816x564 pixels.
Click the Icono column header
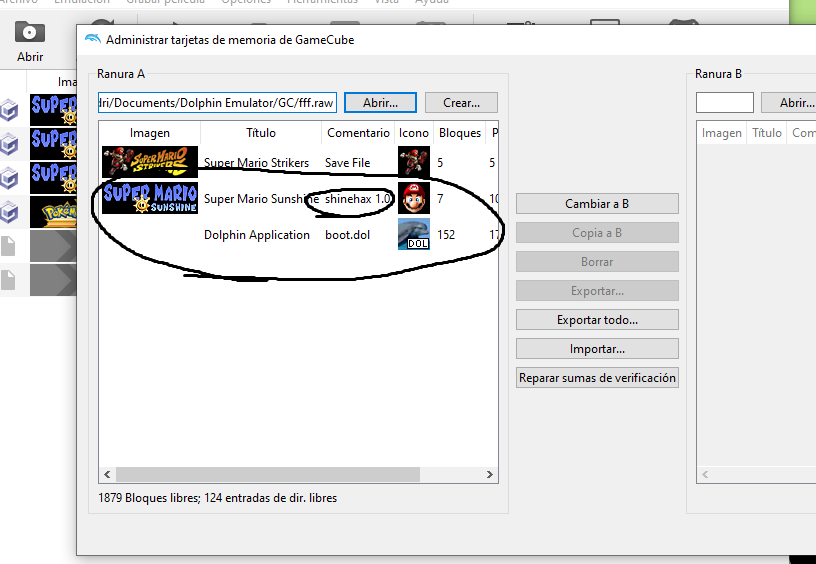(x=414, y=133)
